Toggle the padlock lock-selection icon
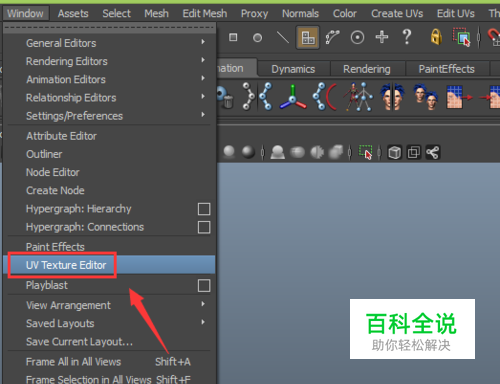Viewport: 500px width, 384px height. point(436,37)
